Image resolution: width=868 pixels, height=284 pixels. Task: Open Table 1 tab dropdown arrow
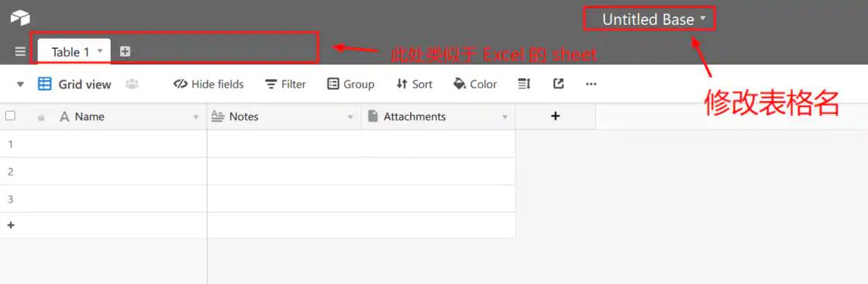coord(100,50)
